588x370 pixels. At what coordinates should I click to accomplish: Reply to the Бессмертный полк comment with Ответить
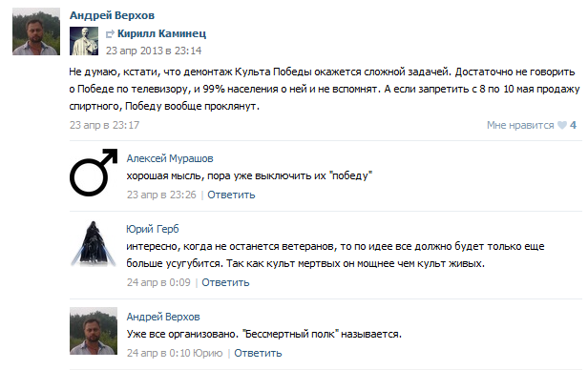258,353
